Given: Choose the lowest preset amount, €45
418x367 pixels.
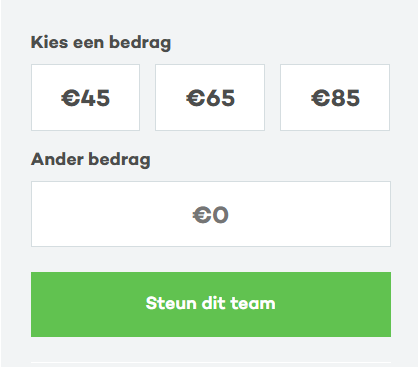Looking at the screenshot, I should (x=85, y=97).
